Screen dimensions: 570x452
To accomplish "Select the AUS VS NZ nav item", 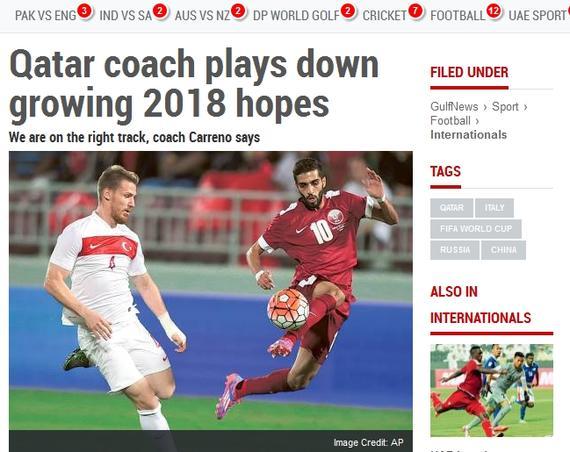I will pyautogui.click(x=202, y=15).
